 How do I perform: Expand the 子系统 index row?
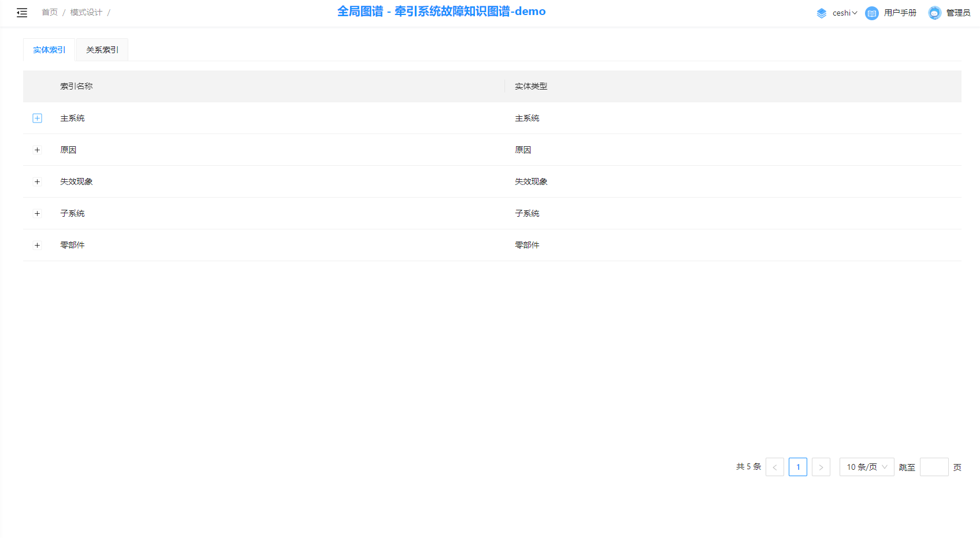pos(37,214)
